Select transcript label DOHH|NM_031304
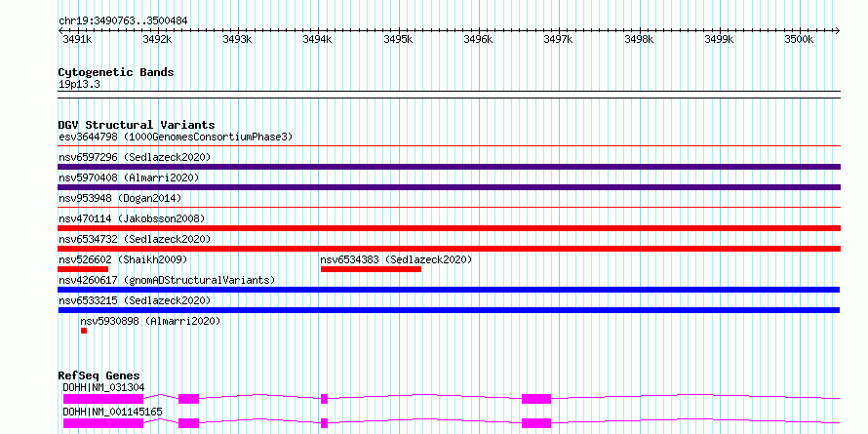This screenshot has width=868, height=434. pyautogui.click(x=103, y=387)
